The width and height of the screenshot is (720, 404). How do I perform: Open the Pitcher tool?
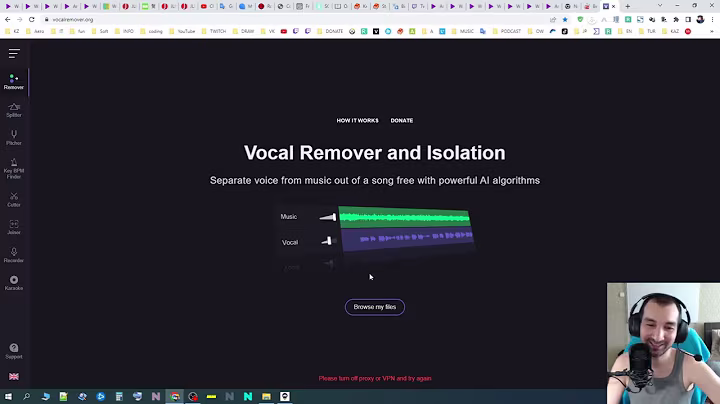(x=14, y=138)
